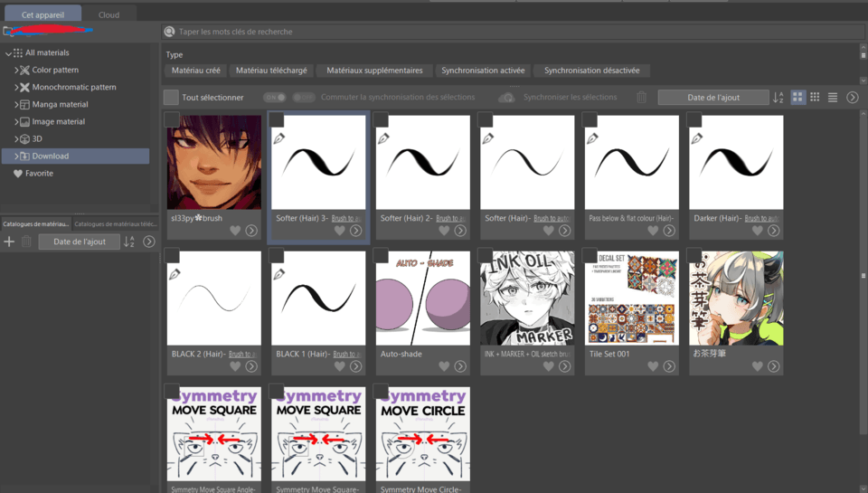Select the Symmetry Move Circle thumbnail
The image size is (868, 493).
point(423,433)
